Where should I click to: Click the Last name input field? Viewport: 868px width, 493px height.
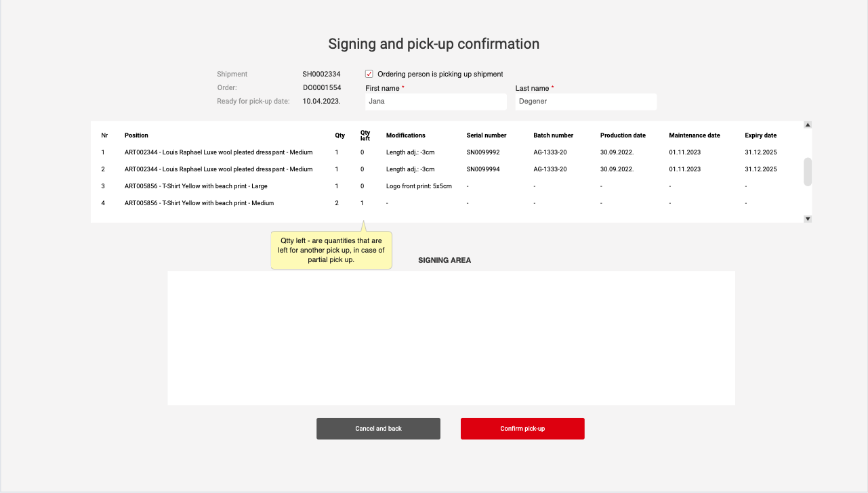pos(585,102)
